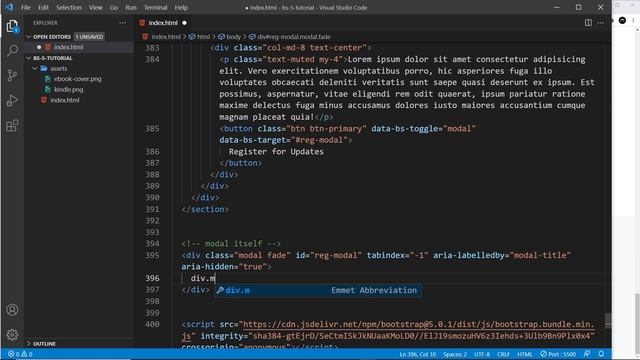The height and width of the screenshot is (360, 640).
Task: Collapse the assets folder
Action: [x=59, y=69]
